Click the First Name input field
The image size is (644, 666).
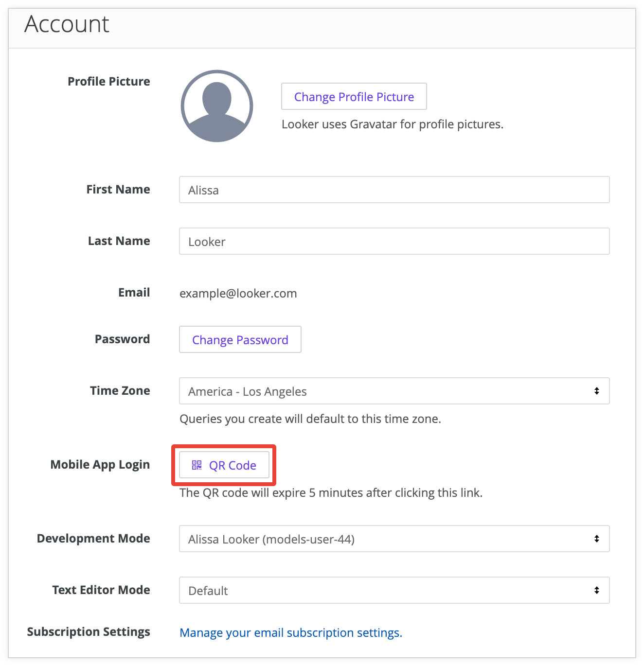394,190
